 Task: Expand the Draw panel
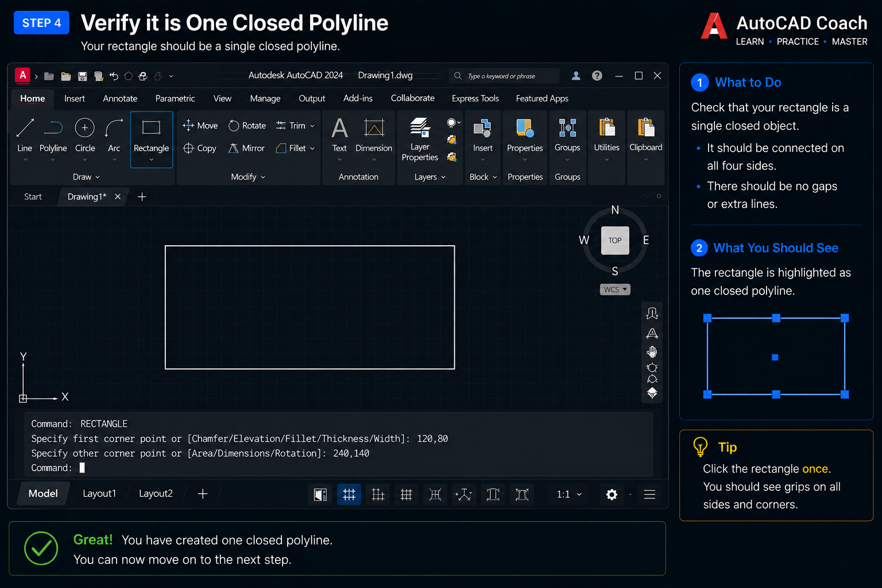point(86,177)
